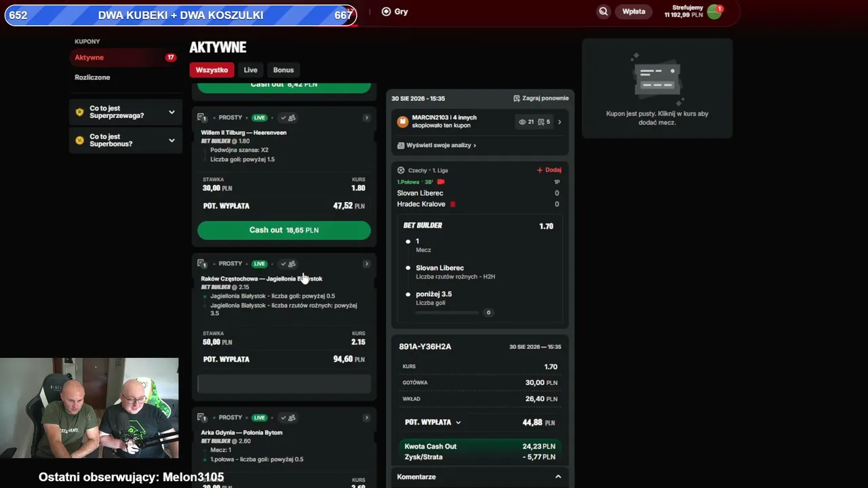Click the shared-users icon on Raków Częstochowa bet
Screen dimensions: 868x488
292,264
